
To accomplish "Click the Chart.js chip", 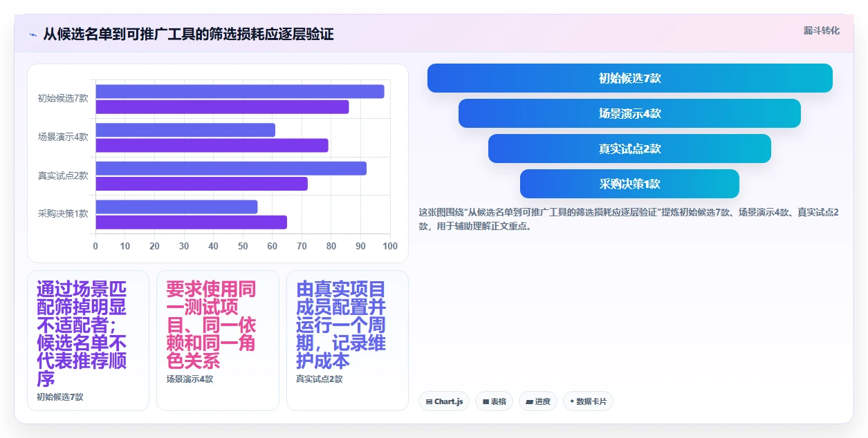I will 444,401.
